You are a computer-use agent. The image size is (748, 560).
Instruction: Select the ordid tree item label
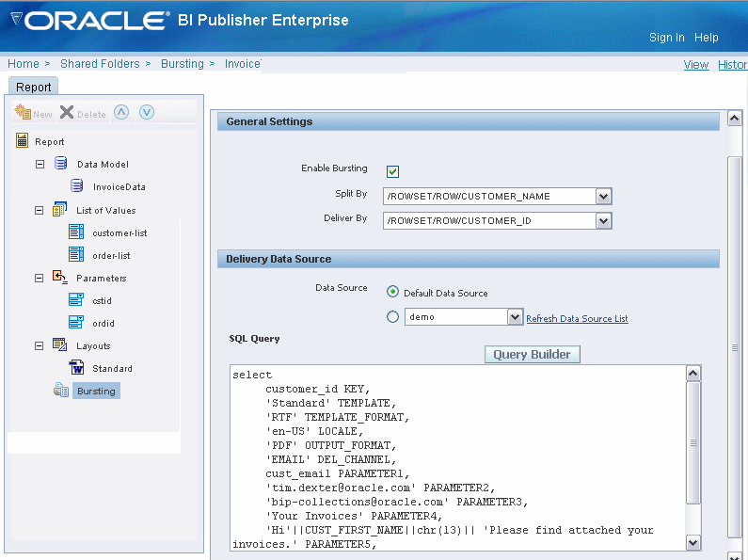click(103, 323)
